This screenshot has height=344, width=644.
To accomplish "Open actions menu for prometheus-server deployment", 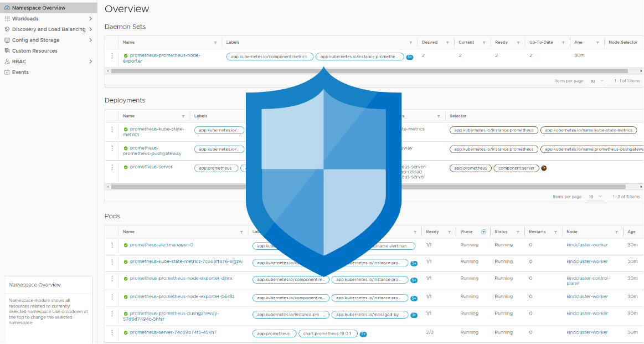I will [112, 167].
